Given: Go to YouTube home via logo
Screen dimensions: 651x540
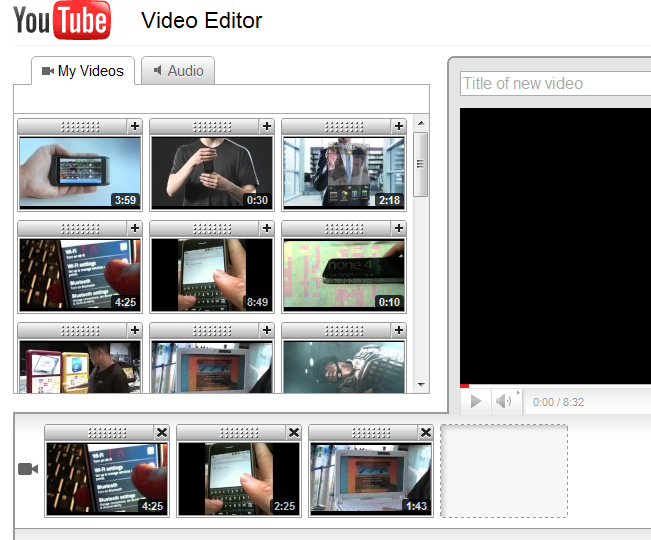Looking at the screenshot, I should click(x=62, y=22).
